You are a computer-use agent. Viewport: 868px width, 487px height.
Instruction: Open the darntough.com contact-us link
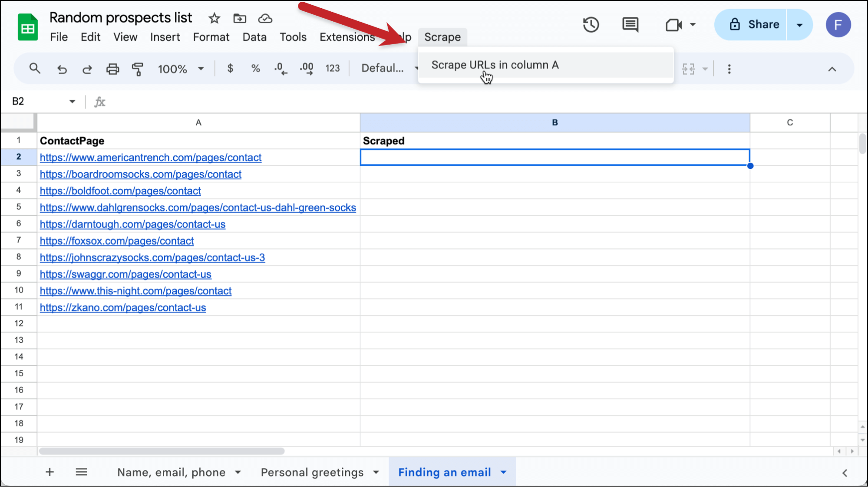coord(132,224)
